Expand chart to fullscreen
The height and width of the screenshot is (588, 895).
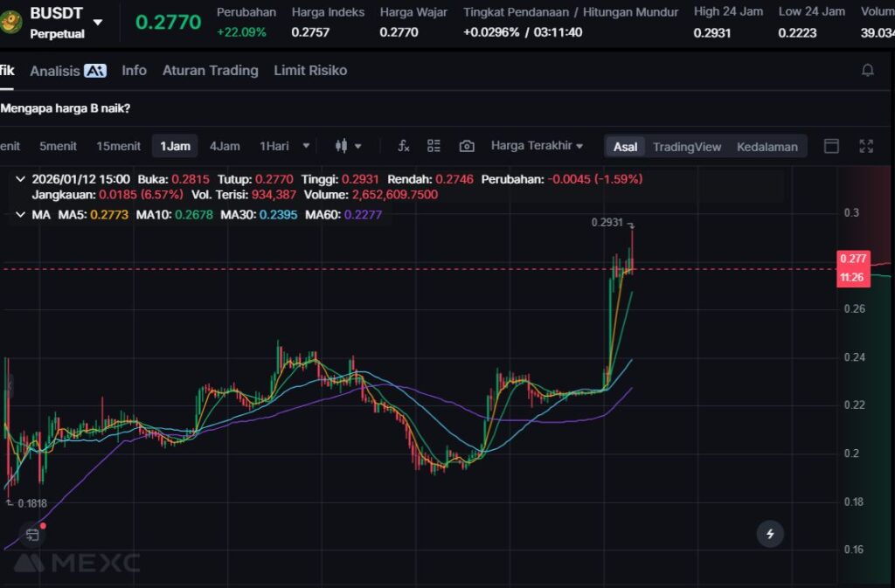click(x=866, y=146)
